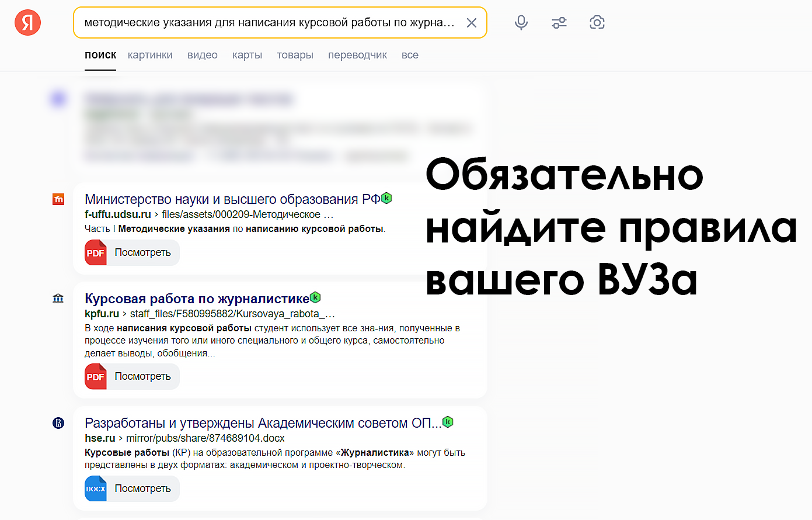Open Курсовая работа по журналистике result
This screenshot has width=812, height=520.
click(197, 299)
